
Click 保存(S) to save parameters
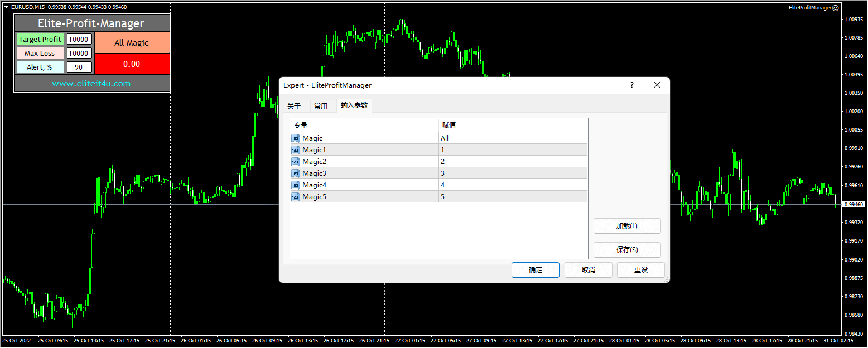click(626, 249)
